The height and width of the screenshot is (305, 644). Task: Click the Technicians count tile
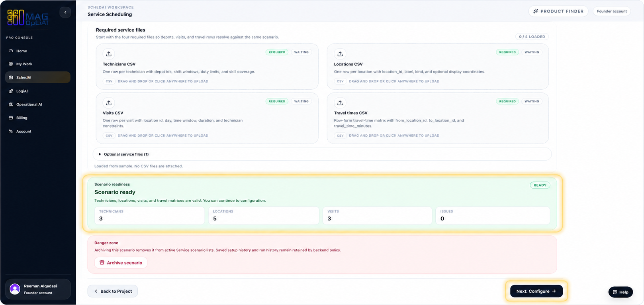point(150,215)
